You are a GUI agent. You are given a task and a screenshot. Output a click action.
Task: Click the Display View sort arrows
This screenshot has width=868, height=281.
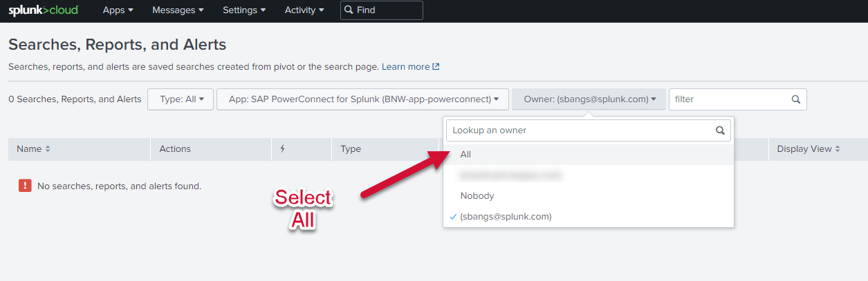(x=838, y=149)
